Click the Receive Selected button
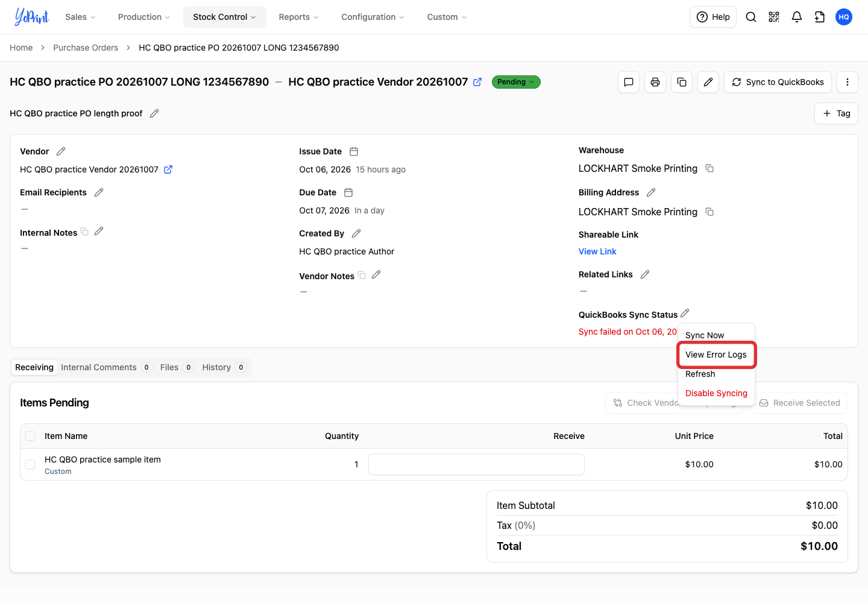The width and height of the screenshot is (868, 603). (x=799, y=403)
